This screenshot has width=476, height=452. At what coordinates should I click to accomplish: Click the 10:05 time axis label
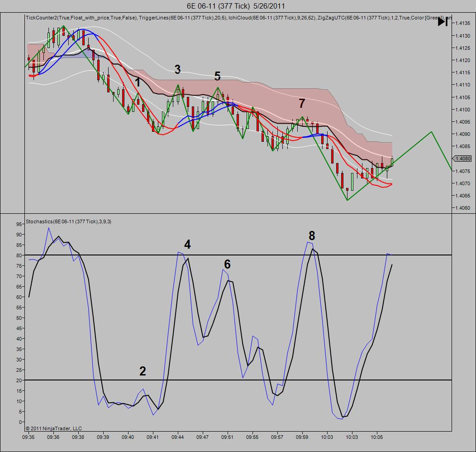(x=377, y=438)
